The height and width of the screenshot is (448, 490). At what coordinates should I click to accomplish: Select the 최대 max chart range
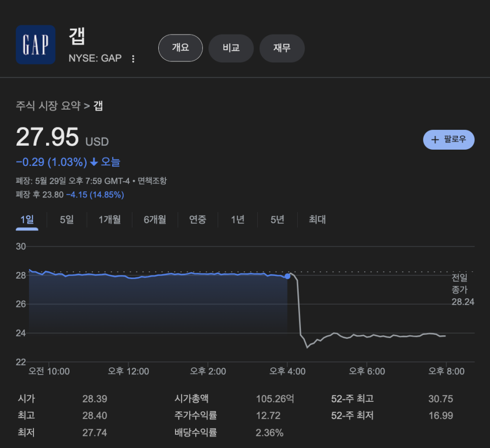[317, 220]
